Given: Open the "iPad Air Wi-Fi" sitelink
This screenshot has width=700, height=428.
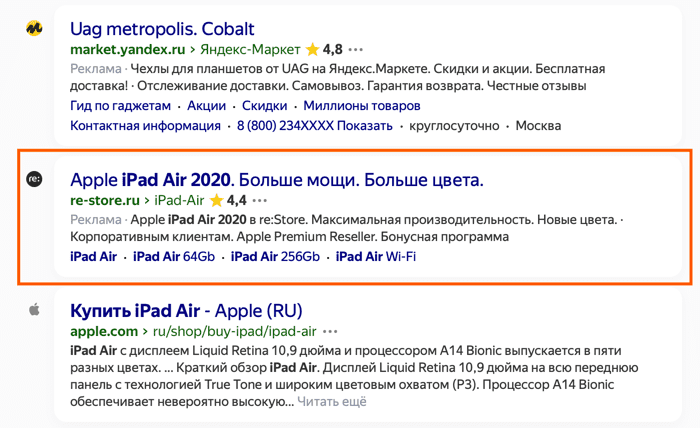Looking at the screenshot, I should tap(375, 257).
